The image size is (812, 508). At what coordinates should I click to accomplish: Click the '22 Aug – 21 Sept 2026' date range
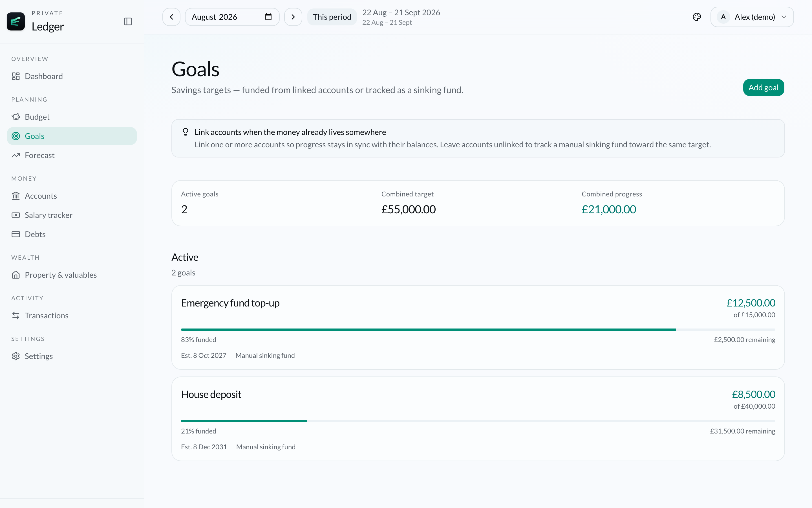tap(401, 12)
